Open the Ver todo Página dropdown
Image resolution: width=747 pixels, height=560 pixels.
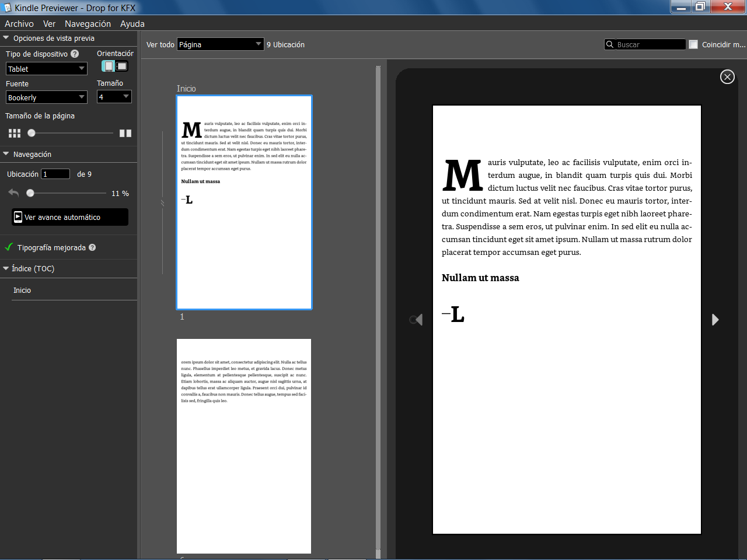point(220,44)
